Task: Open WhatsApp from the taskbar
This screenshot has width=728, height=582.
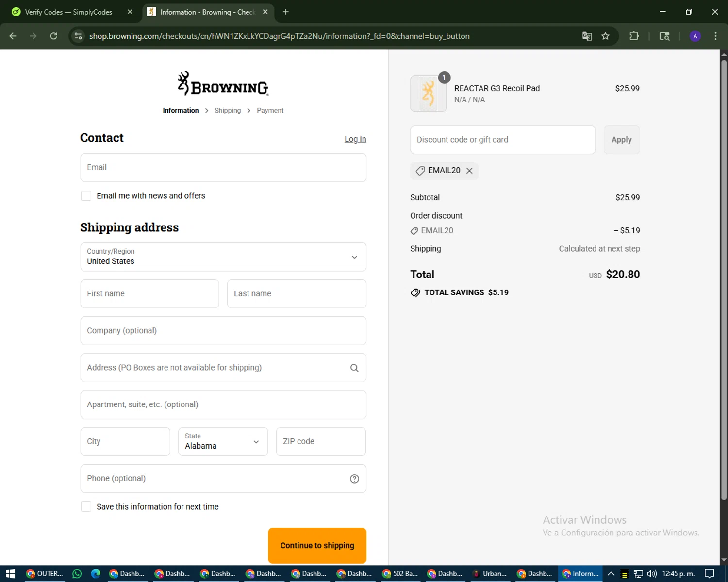Action: click(x=77, y=574)
